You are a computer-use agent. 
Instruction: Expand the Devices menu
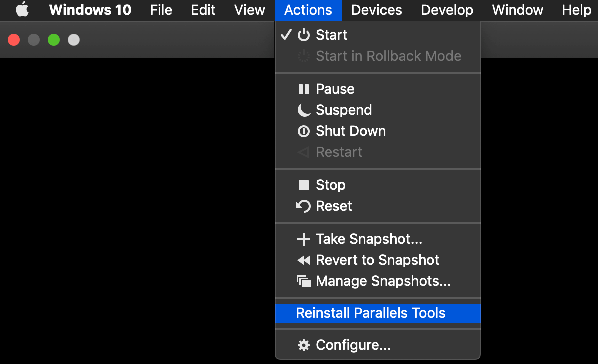click(377, 10)
